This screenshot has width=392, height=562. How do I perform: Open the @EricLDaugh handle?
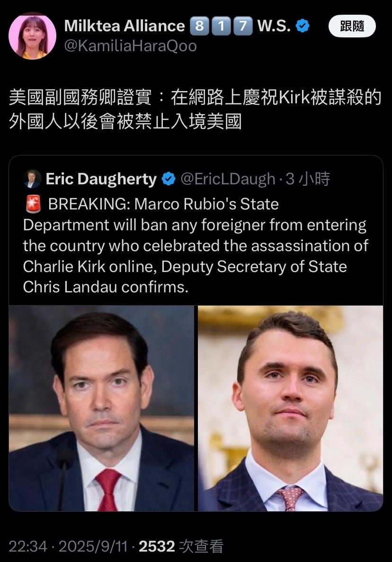[228, 179]
